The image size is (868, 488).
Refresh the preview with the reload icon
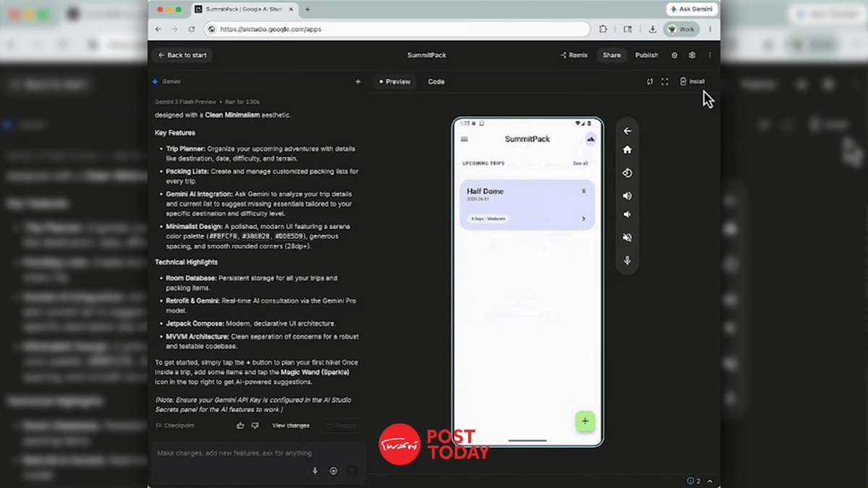tap(650, 82)
